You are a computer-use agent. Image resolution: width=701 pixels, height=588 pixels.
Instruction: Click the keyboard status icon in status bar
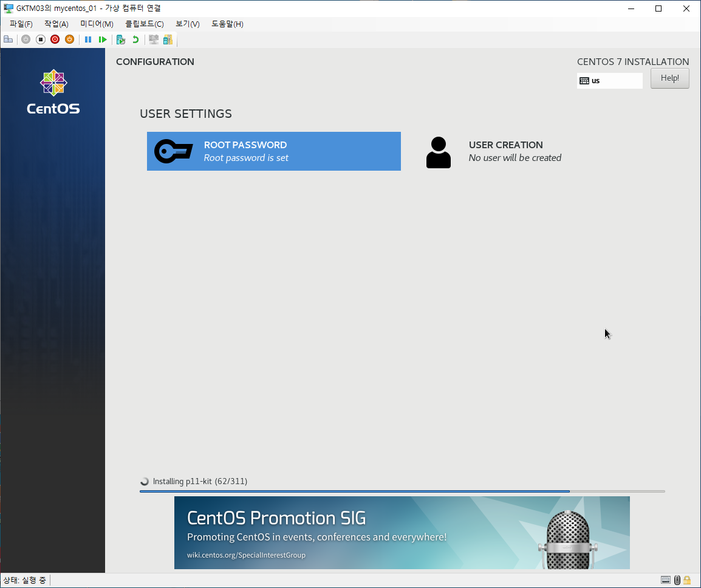pyautogui.click(x=666, y=580)
